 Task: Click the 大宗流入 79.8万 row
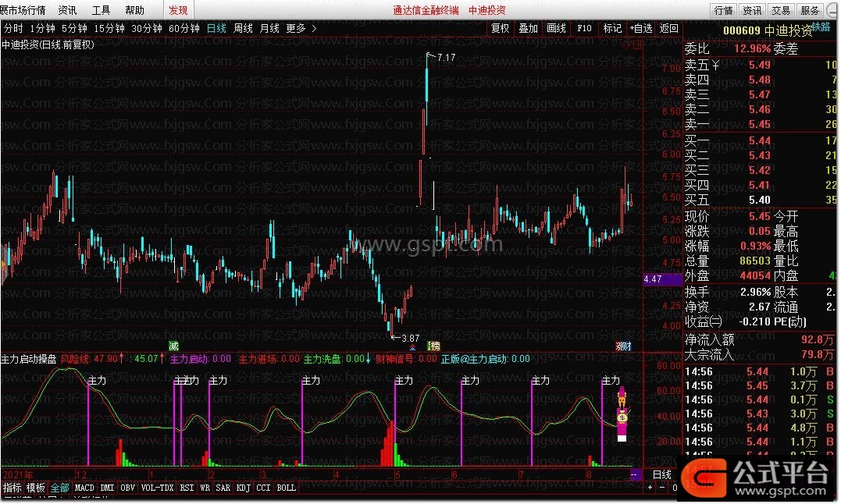pyautogui.click(x=760, y=354)
